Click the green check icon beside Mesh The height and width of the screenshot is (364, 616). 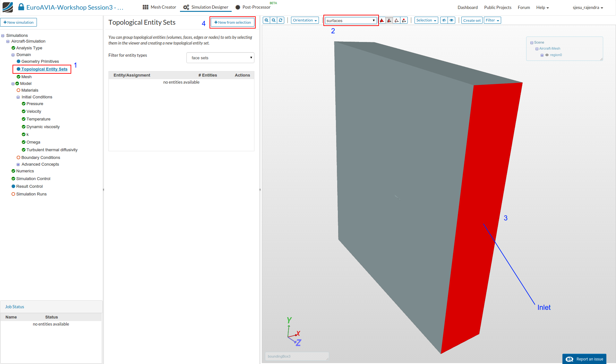click(18, 77)
